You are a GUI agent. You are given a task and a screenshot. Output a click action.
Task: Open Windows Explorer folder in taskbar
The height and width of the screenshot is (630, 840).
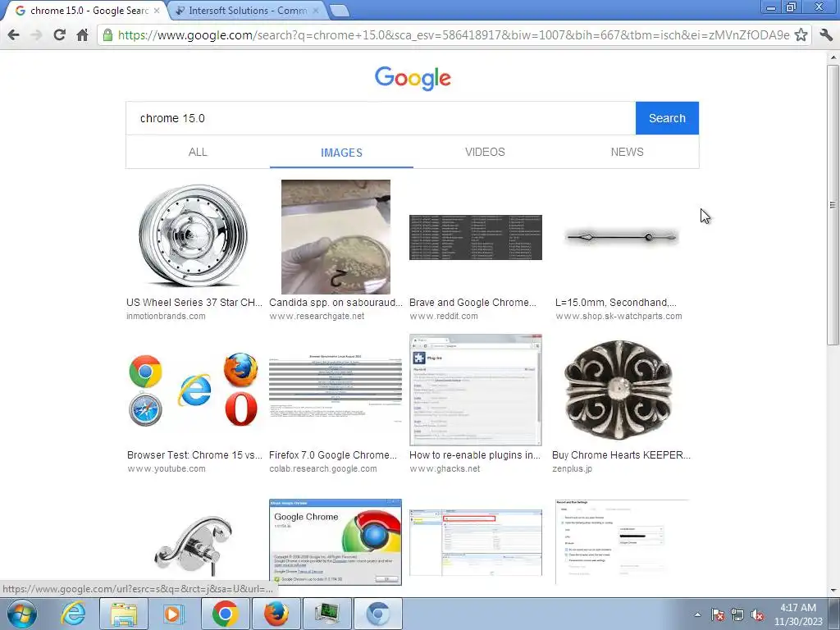(123, 614)
